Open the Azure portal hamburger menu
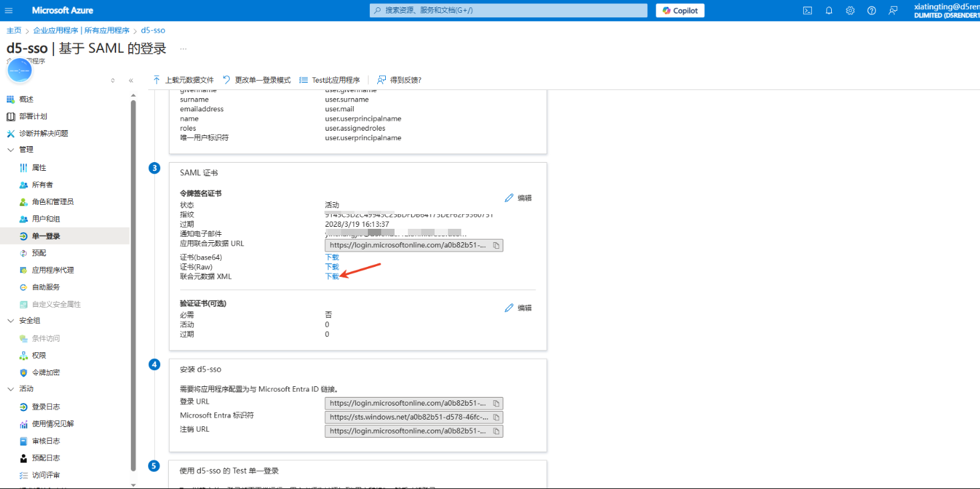This screenshot has width=980, height=489. [x=9, y=11]
